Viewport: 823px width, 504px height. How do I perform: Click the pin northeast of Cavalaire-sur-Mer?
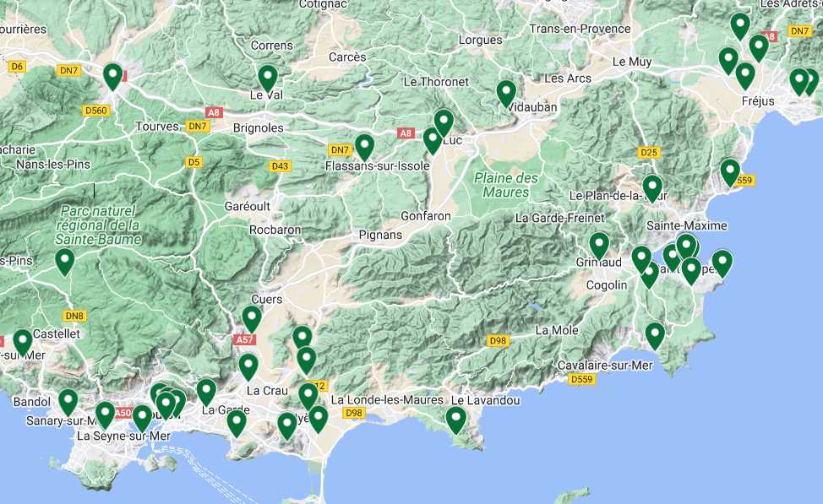[x=655, y=336]
